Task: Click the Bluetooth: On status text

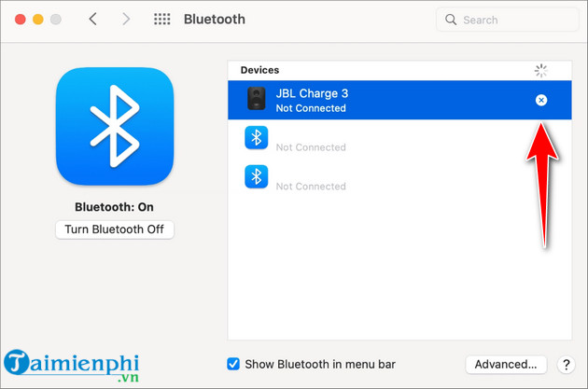Action: (115, 207)
